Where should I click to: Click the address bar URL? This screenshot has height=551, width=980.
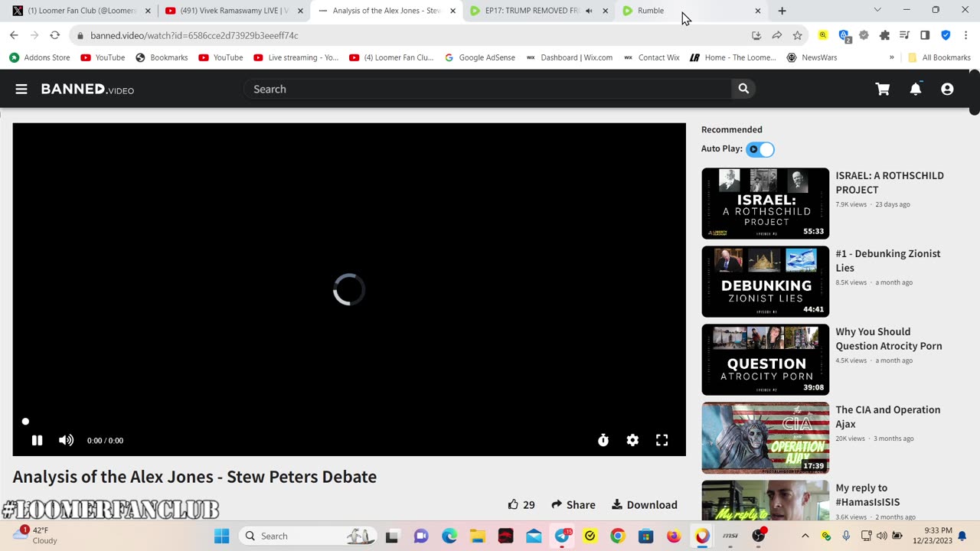[194, 35]
